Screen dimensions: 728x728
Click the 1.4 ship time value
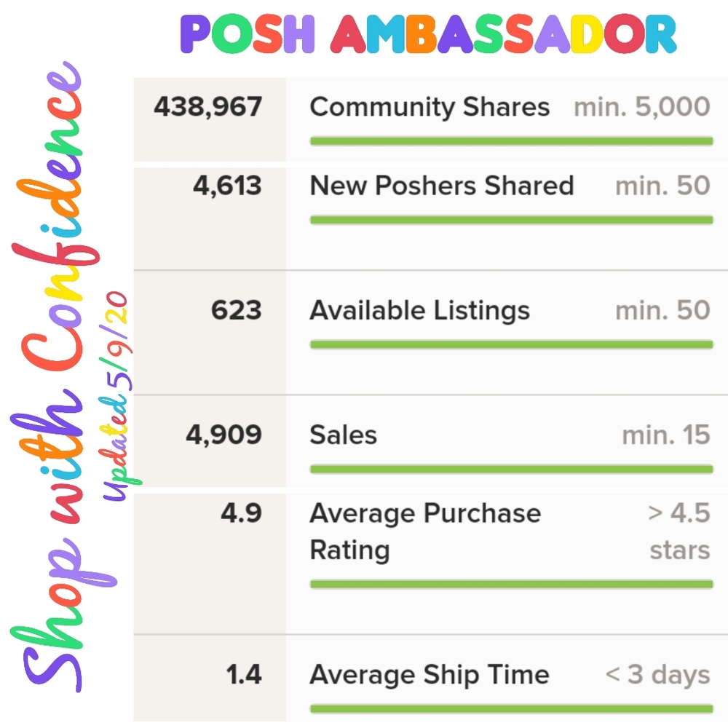[x=244, y=675]
